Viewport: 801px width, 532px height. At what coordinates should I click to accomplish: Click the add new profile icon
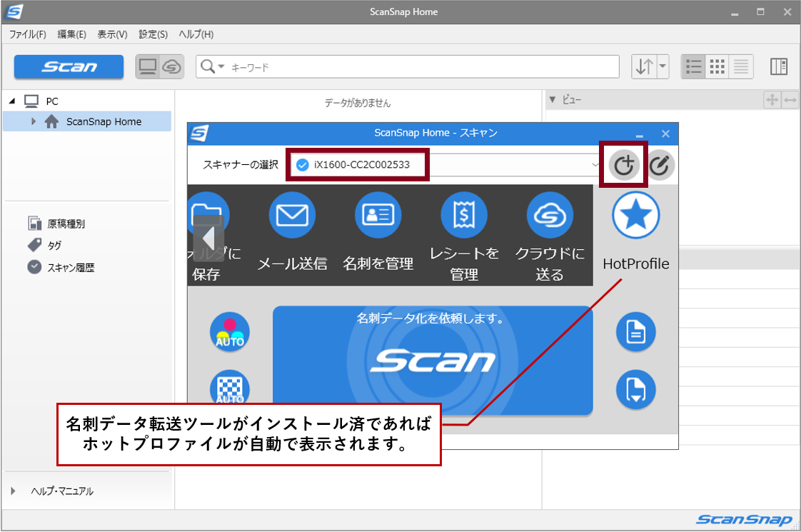coord(623,165)
